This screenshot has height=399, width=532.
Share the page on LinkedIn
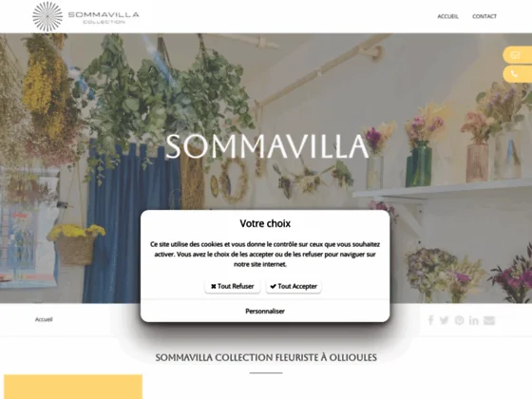[474, 320]
